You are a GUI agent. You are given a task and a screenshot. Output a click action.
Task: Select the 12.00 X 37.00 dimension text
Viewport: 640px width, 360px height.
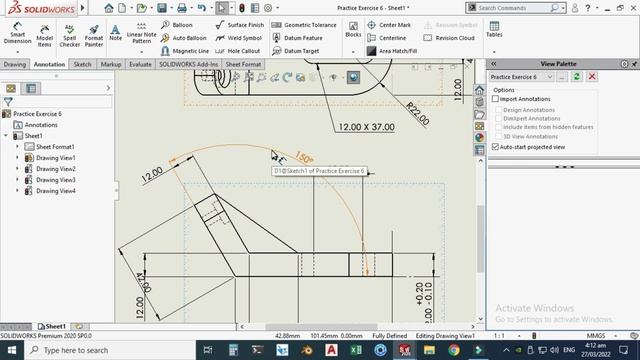[367, 127]
